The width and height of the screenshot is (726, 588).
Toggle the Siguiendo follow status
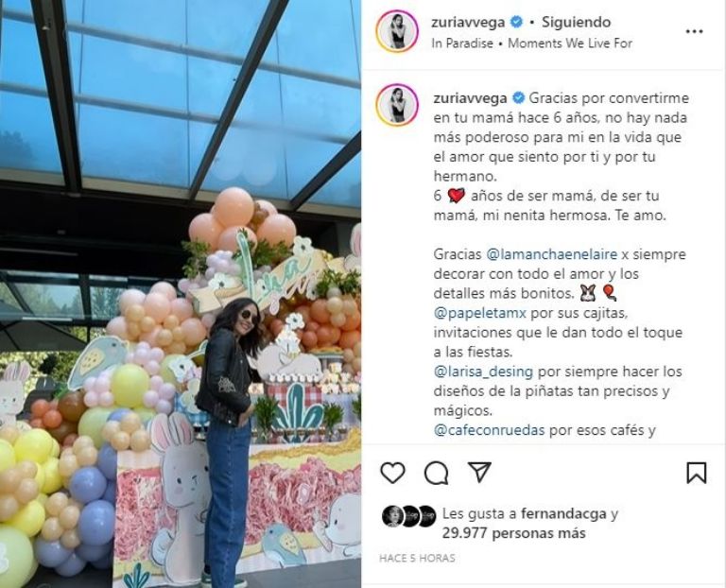(x=576, y=22)
